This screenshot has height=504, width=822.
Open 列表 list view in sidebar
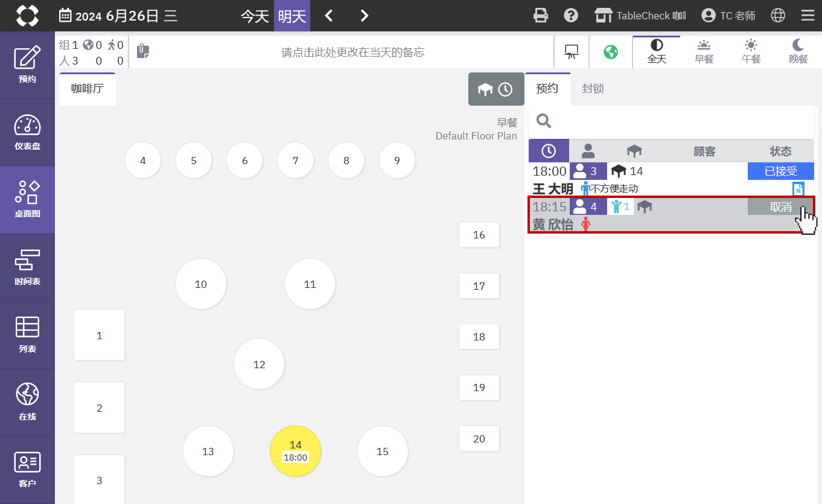(27, 335)
